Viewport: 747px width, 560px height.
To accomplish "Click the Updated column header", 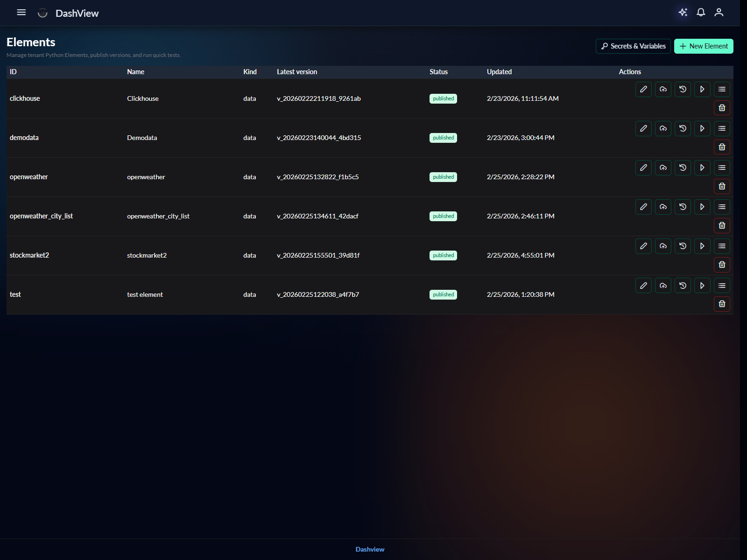I will [x=499, y=72].
